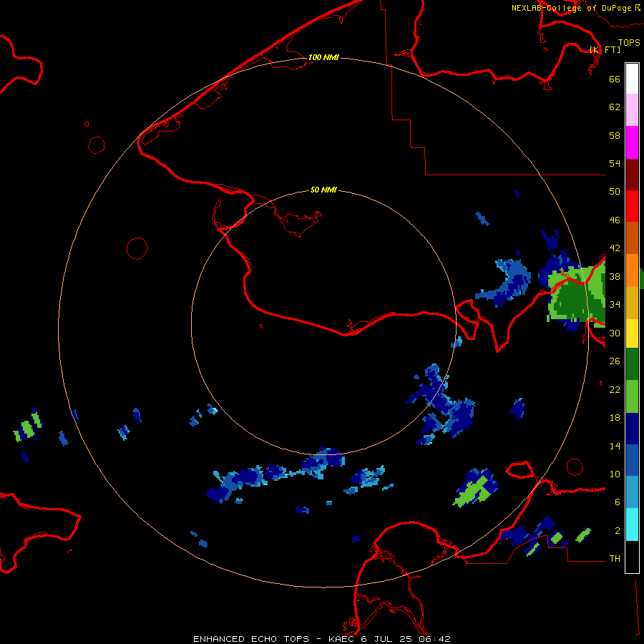The image size is (644, 644).
Task: Click the white swatch in the tops legend
Action: tap(632, 79)
